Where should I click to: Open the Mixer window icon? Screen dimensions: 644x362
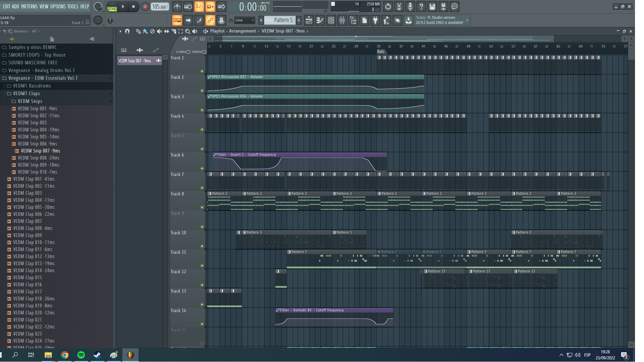[x=342, y=21]
